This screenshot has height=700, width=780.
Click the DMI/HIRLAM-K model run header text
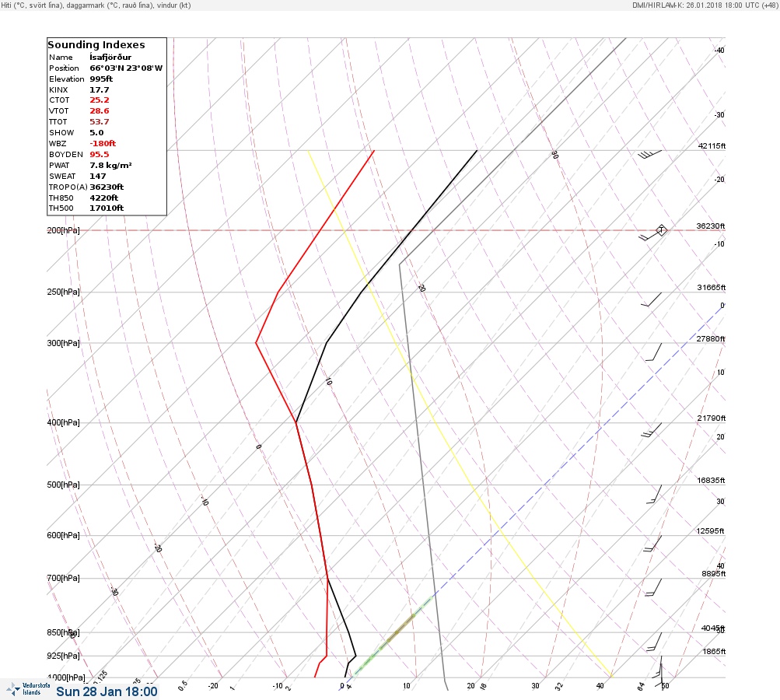tap(705, 5)
